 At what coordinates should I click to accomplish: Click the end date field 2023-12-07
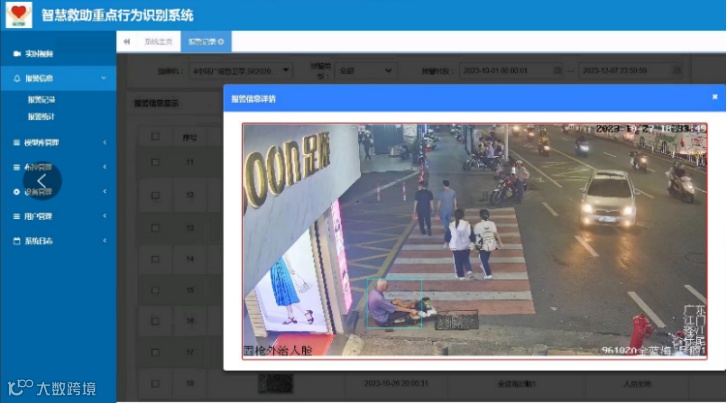631,70
